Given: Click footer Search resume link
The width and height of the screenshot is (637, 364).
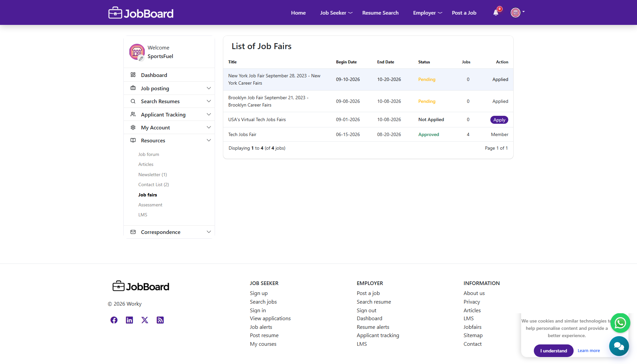Looking at the screenshot, I should click(x=374, y=302).
